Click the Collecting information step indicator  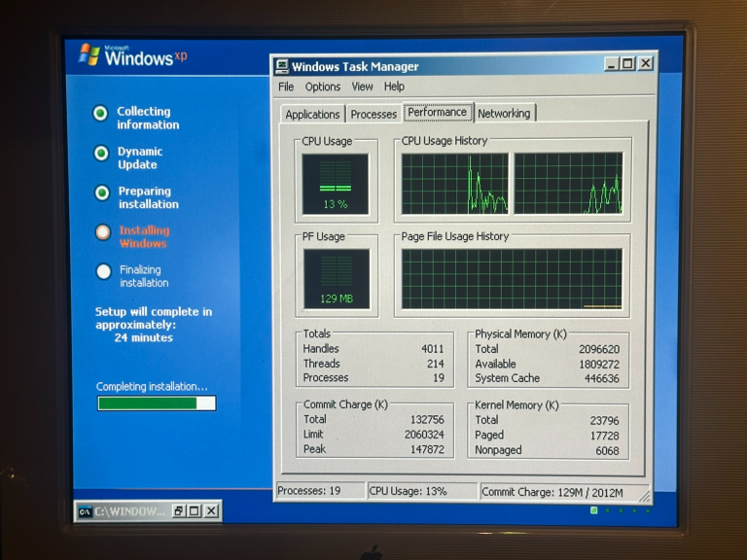(x=100, y=114)
